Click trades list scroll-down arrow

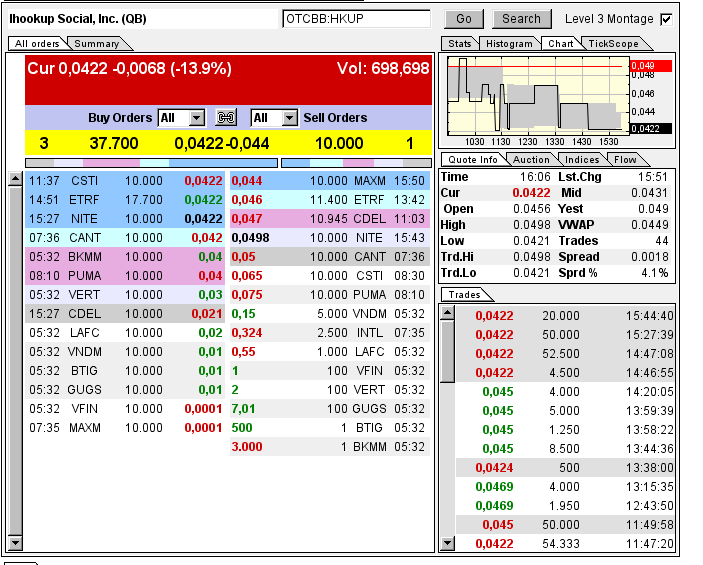447,543
